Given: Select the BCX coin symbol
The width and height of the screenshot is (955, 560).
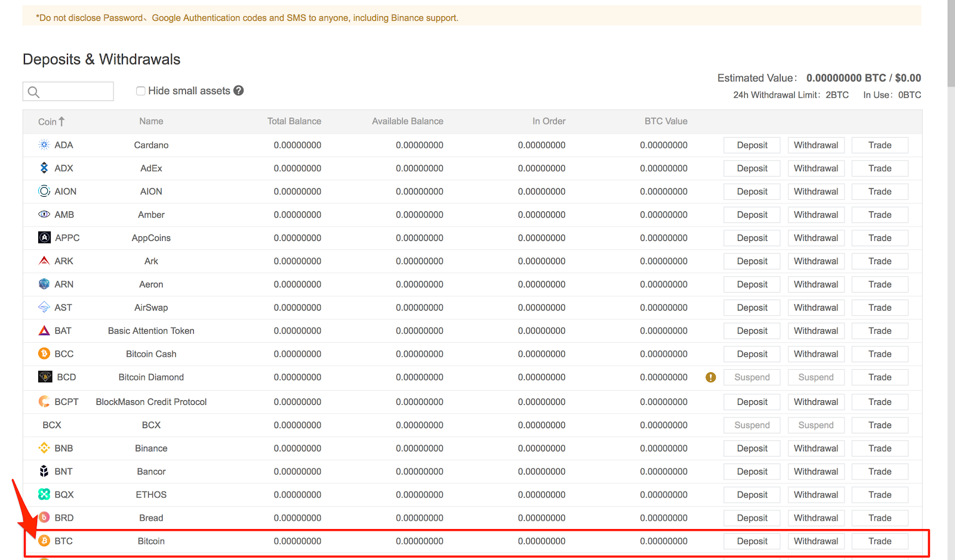Looking at the screenshot, I should coord(52,425).
